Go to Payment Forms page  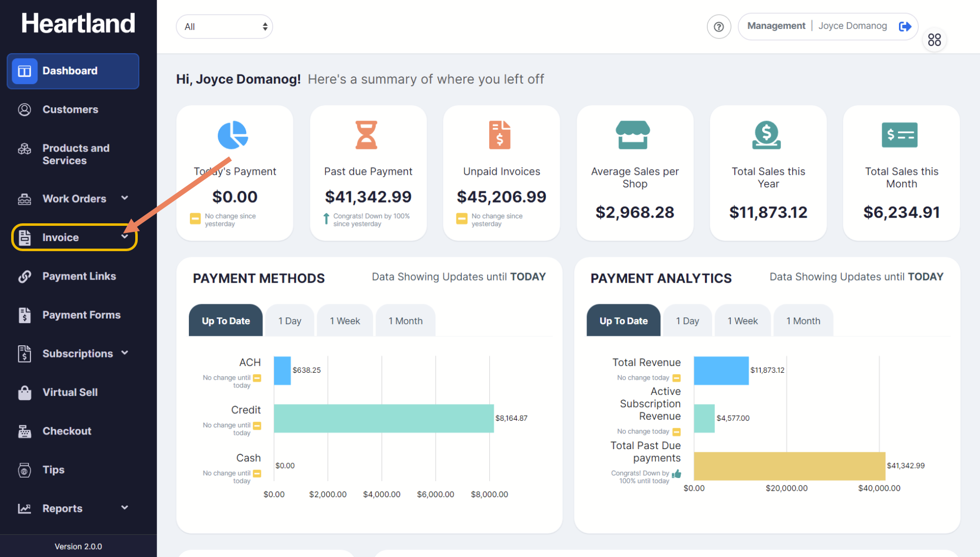tap(81, 315)
